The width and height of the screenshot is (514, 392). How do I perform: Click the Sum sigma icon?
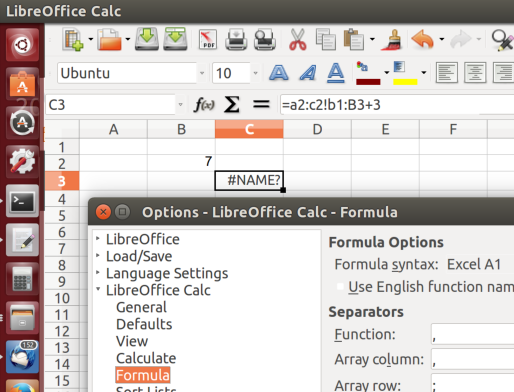232,105
